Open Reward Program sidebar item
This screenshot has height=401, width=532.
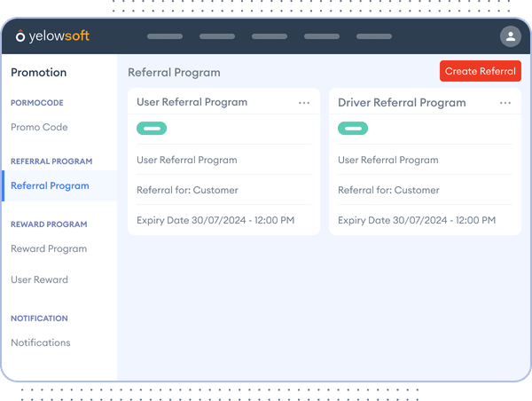49,248
